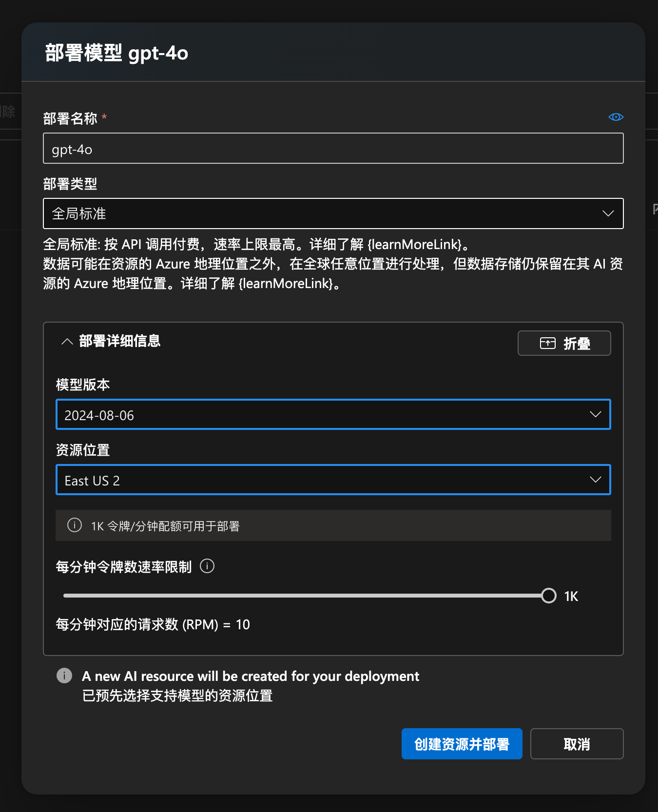Viewport: 658px width, 812px height.
Task: Click the 1K slider value label
Action: 571,597
